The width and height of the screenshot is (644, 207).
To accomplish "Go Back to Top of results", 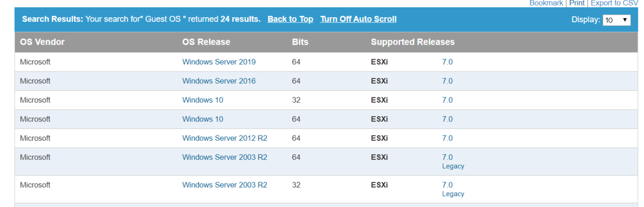I will tap(290, 19).
